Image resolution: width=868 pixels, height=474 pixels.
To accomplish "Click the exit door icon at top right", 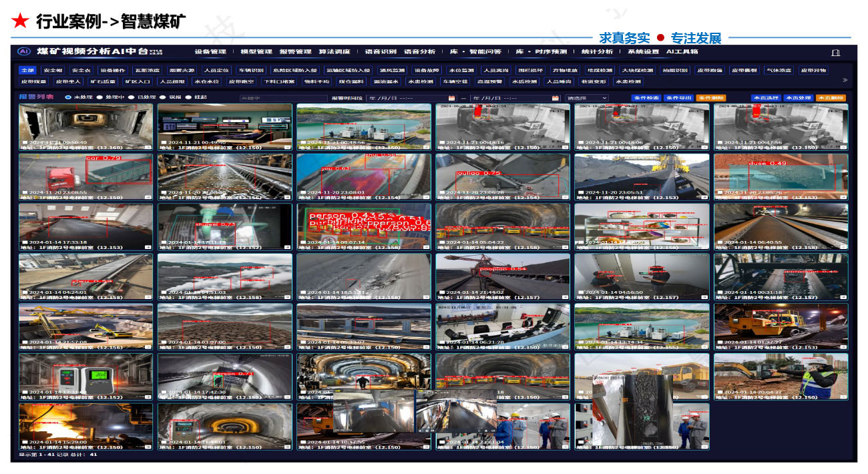I will (835, 52).
